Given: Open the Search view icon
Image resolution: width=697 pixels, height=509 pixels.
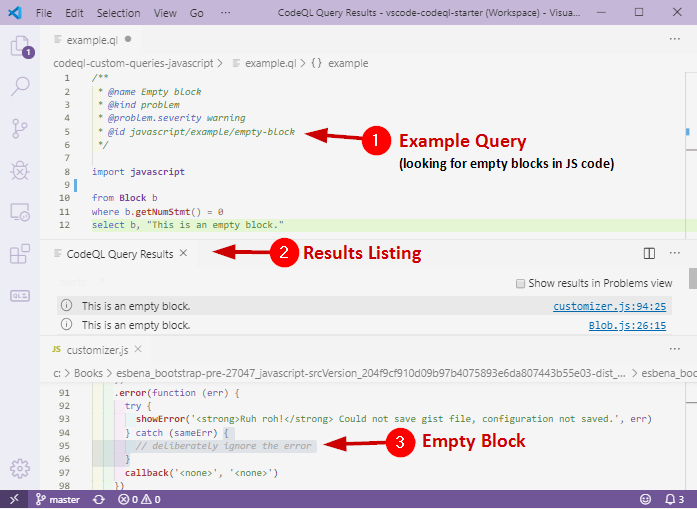Looking at the screenshot, I should tap(20, 86).
